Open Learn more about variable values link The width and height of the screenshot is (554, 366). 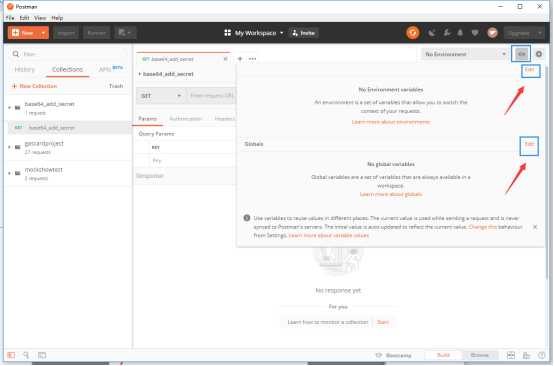tap(329, 236)
